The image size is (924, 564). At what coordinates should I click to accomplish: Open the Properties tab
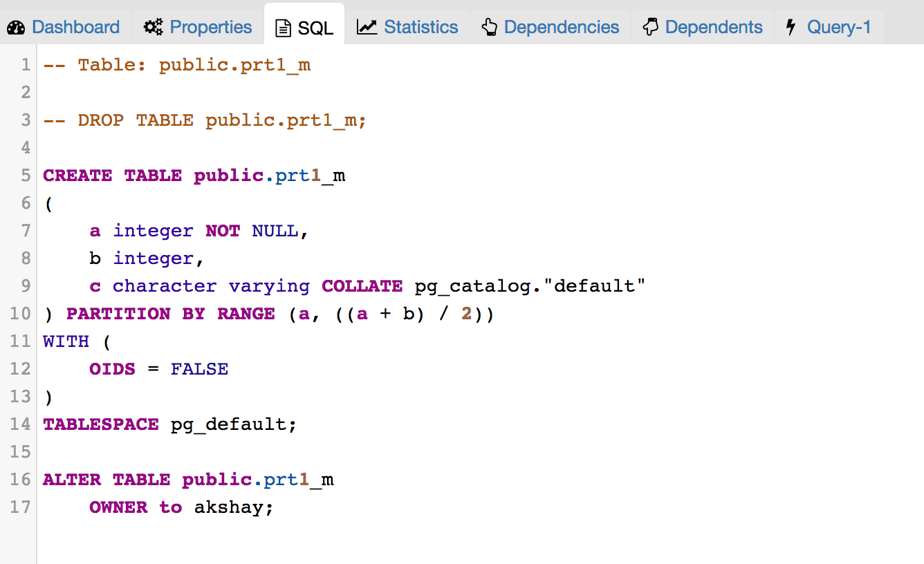pyautogui.click(x=210, y=28)
